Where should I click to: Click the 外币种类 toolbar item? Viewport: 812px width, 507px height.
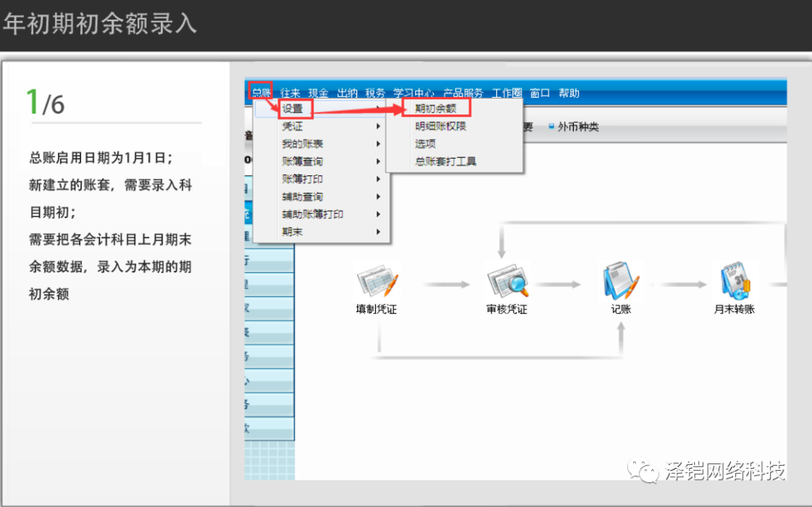573,126
